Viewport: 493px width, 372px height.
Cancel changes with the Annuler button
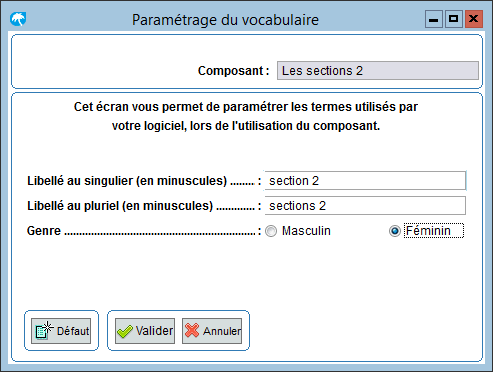(212, 331)
